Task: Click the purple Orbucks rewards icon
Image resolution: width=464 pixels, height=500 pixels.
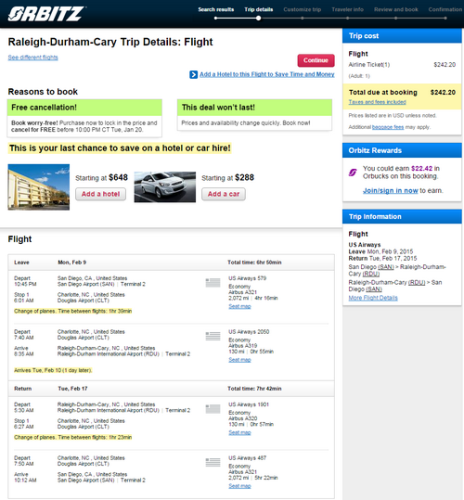Action: (x=353, y=172)
